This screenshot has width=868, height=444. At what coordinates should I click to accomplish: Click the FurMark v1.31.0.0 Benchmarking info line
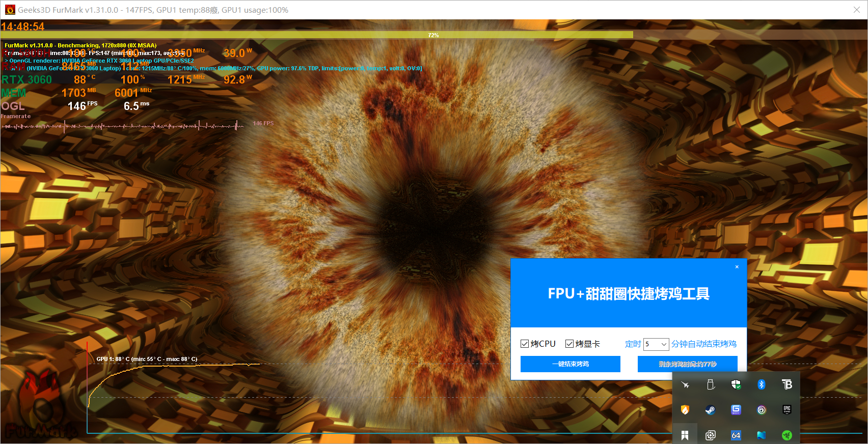pos(80,45)
